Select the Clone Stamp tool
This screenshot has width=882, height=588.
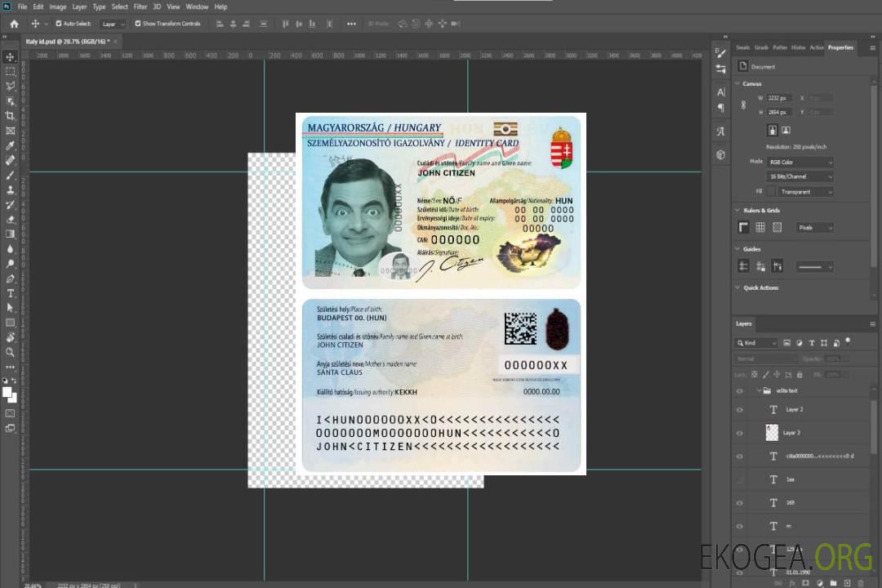pyautogui.click(x=10, y=190)
